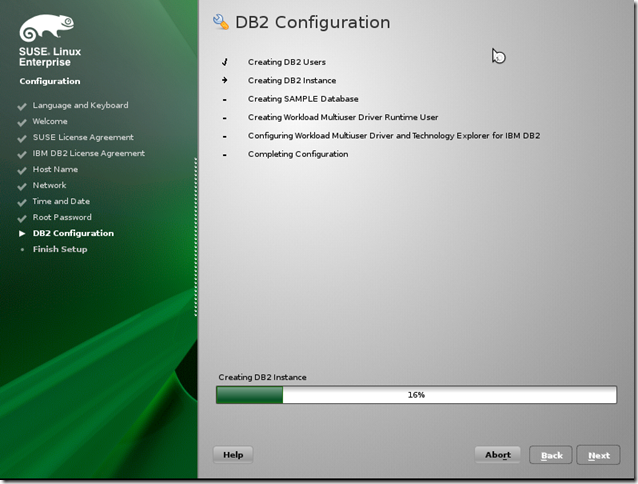Image resolution: width=638 pixels, height=484 pixels.
Task: Click the dotted sidebar divider handle
Action: coord(196,237)
